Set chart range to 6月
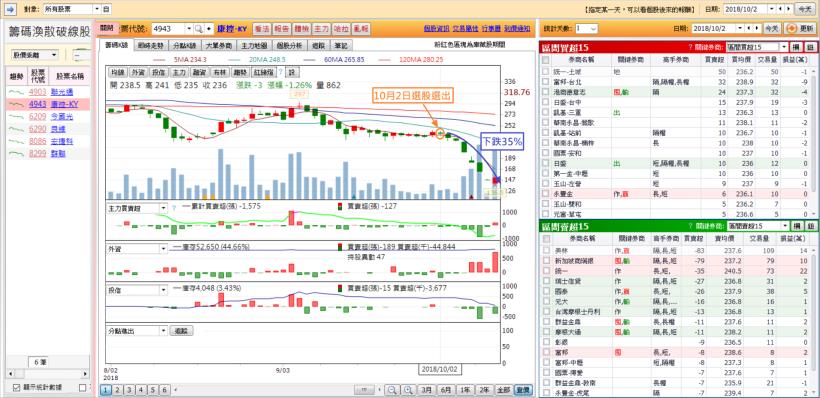 click(446, 390)
